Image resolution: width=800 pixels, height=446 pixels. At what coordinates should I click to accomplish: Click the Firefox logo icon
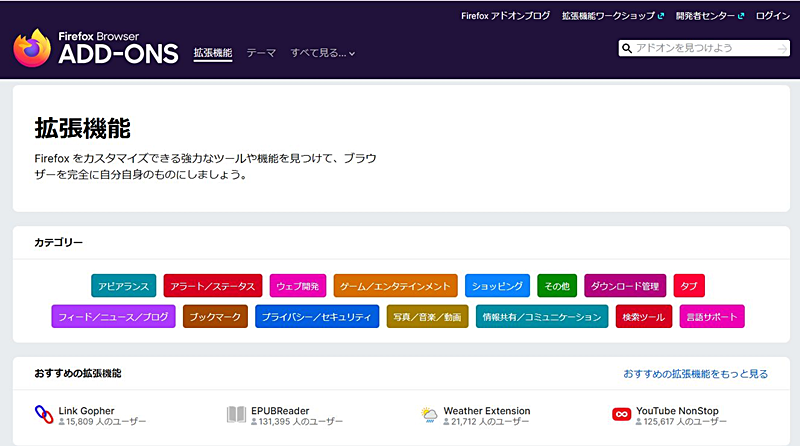click(x=32, y=48)
